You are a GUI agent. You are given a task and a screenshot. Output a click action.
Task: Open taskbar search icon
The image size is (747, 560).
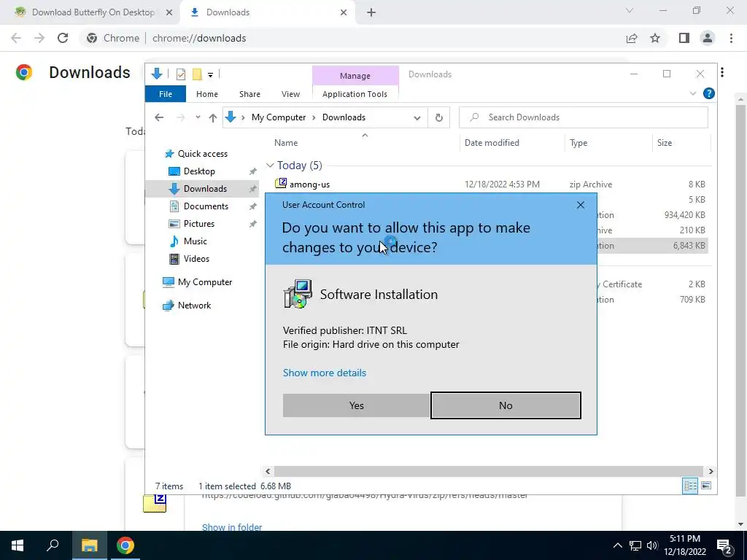pyautogui.click(x=53, y=545)
